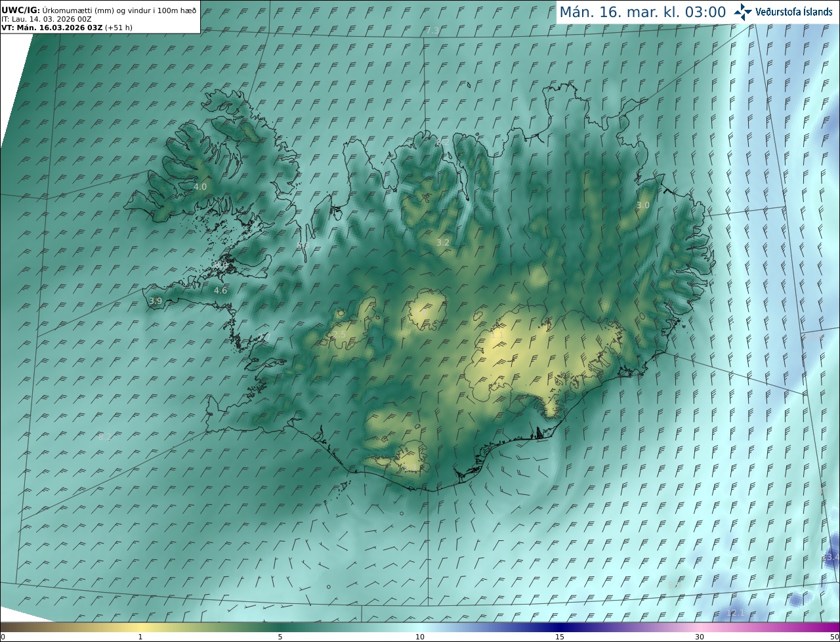This screenshot has width=840, height=642.
Task: Click the 2.5 value in west-central Iceland
Action: (339, 334)
